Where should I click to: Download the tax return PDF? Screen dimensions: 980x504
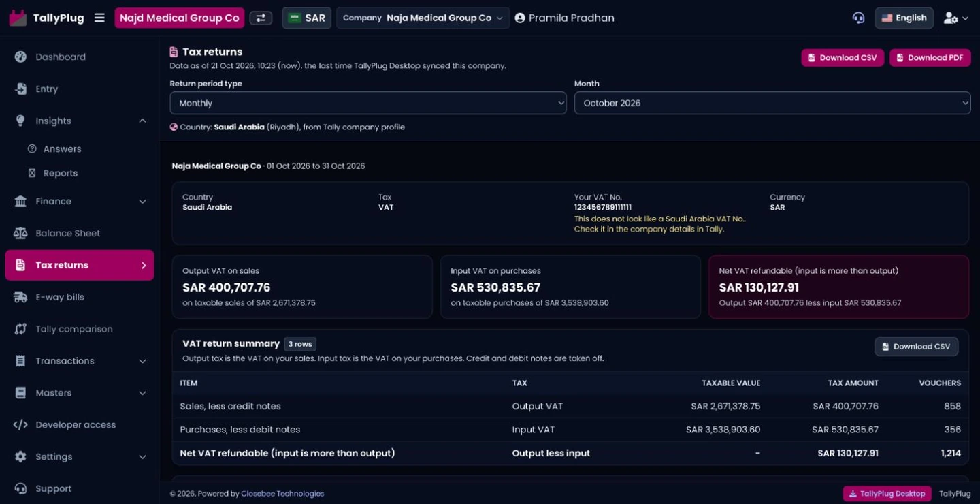point(930,58)
